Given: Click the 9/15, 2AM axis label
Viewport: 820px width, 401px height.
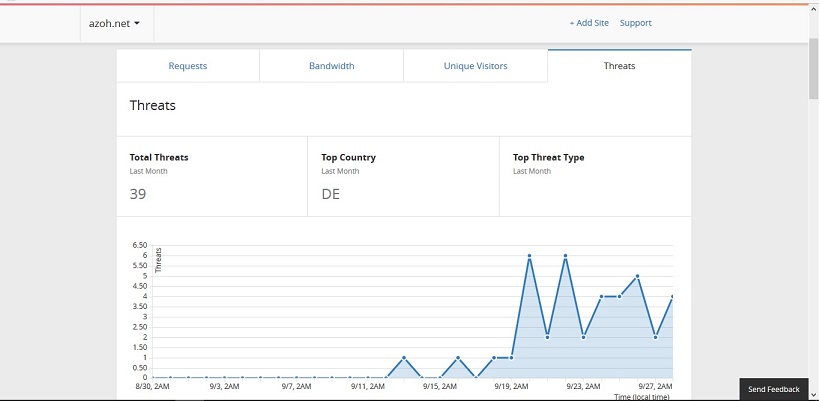Looking at the screenshot, I should pos(440,386).
